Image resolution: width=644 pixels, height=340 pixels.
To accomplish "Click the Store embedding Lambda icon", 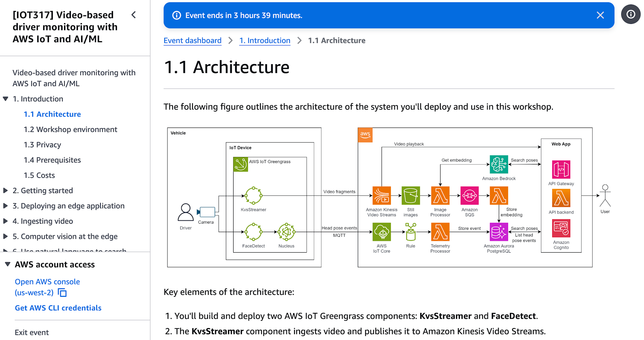I will pos(499,196).
